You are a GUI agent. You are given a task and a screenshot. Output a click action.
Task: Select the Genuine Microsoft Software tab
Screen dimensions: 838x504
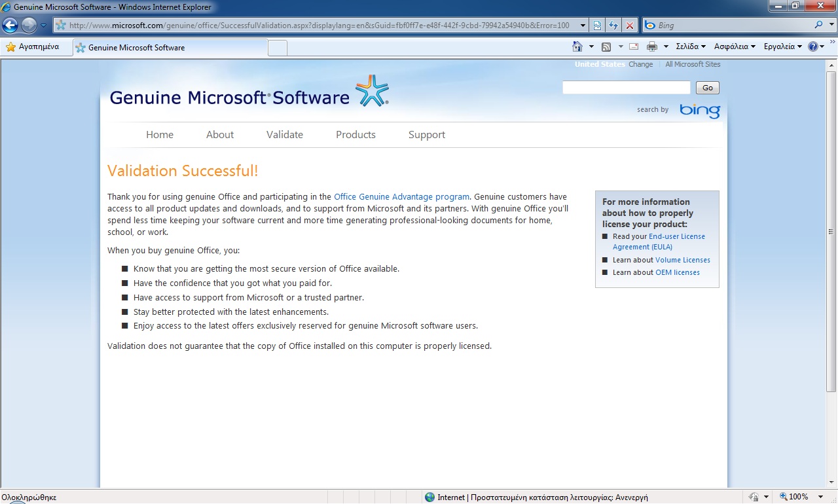point(170,48)
